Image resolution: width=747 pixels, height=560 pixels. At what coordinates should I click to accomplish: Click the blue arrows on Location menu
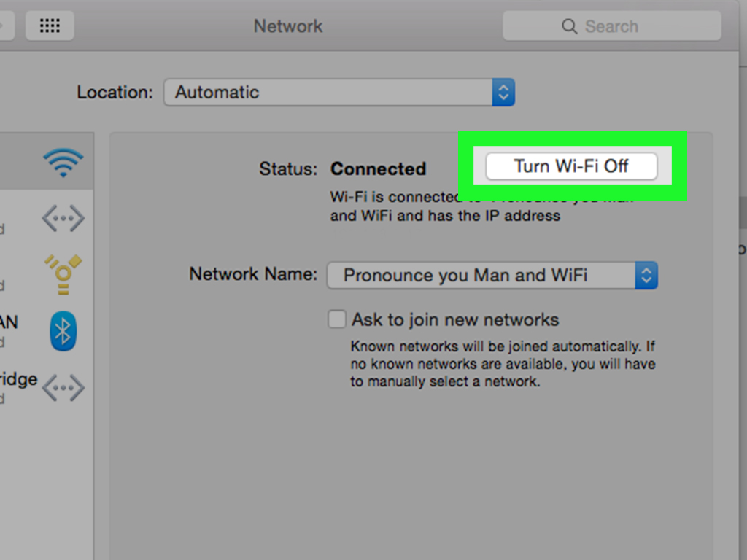click(503, 93)
